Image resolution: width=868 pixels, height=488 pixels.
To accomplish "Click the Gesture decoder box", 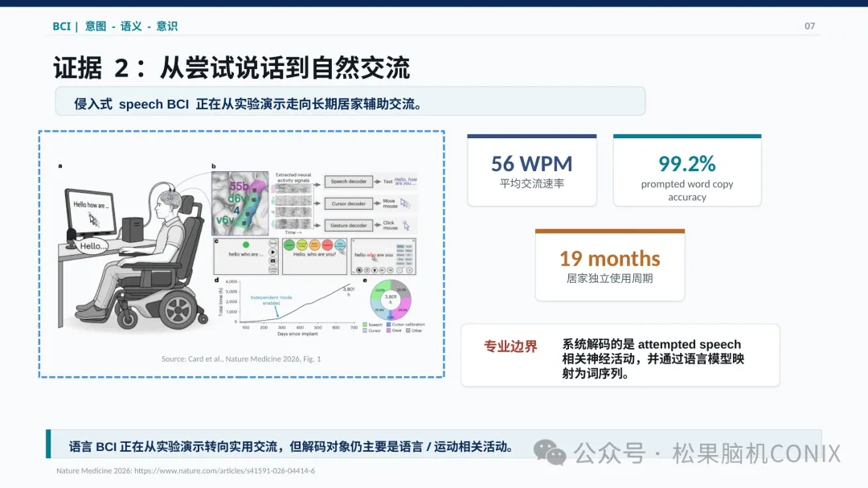I will pyautogui.click(x=348, y=225).
